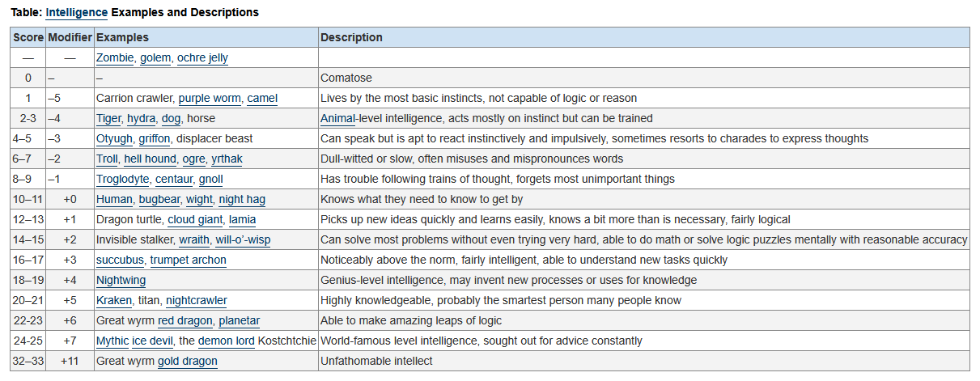
Task: Follow the purple worm link
Action: (x=210, y=98)
